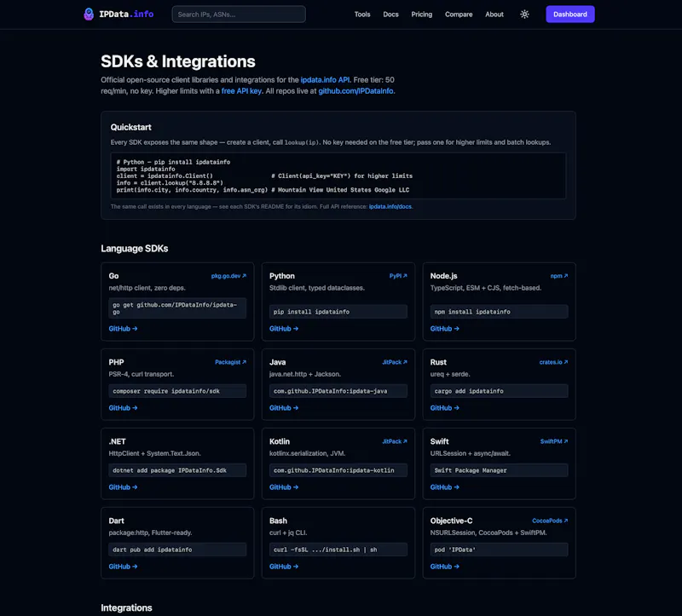Toggle the light/dark theme sun icon
The height and width of the screenshot is (616, 682).
524,14
